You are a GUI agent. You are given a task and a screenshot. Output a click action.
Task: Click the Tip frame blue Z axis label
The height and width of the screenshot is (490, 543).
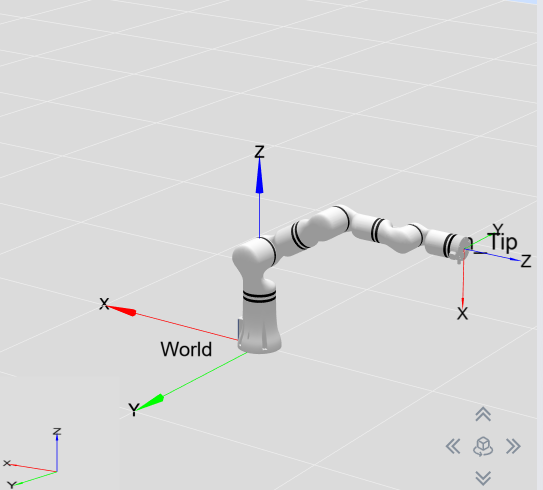click(x=526, y=261)
